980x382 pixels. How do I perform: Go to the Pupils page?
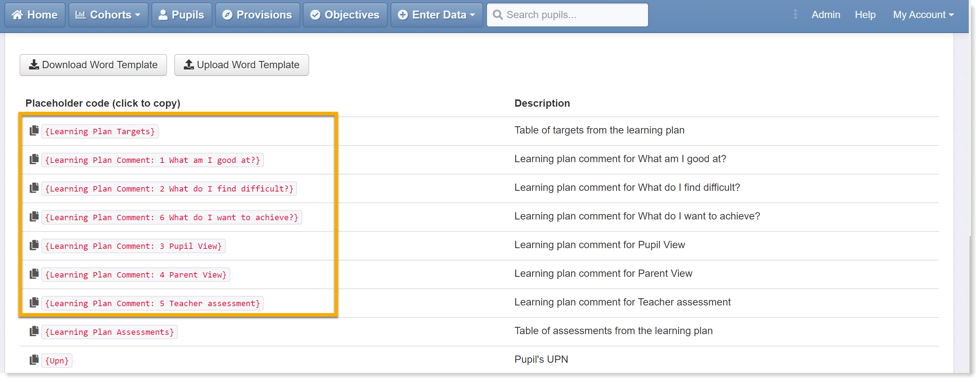click(182, 15)
